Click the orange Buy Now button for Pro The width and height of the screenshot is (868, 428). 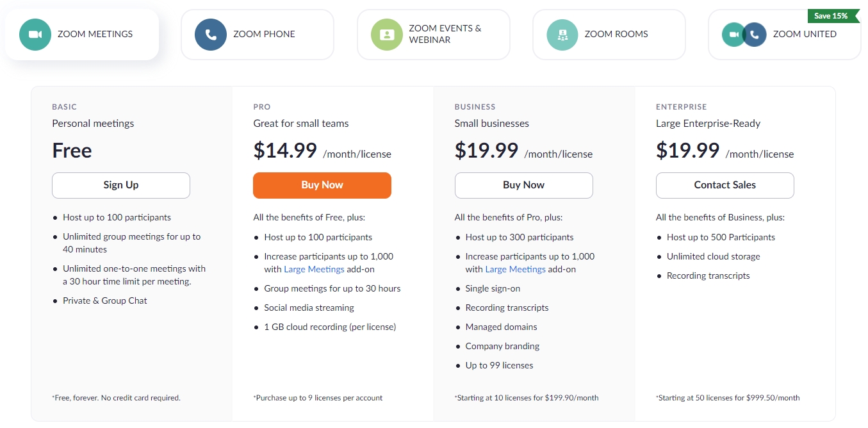coord(322,185)
